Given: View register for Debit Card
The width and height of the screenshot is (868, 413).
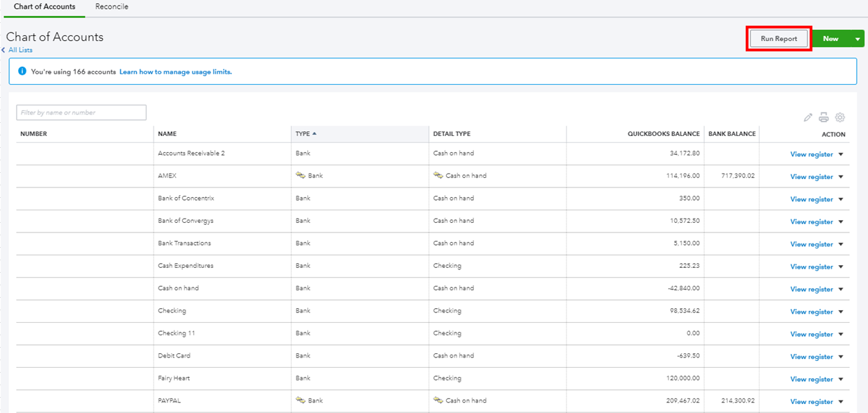Looking at the screenshot, I should click(x=812, y=356).
